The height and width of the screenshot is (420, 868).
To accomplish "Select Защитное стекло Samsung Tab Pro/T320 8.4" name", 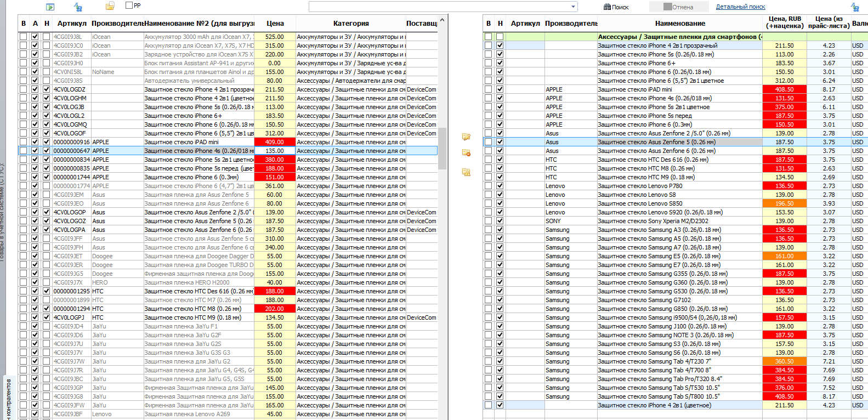I will [x=680, y=379].
